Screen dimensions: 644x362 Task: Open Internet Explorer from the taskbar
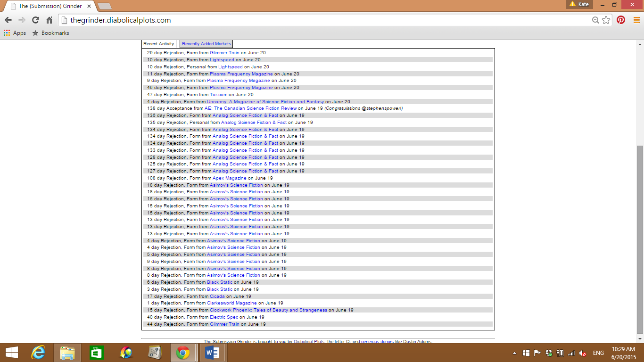(38, 353)
